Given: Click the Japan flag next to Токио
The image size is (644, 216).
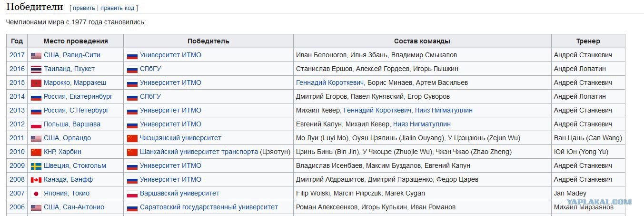Looking at the screenshot, I should point(36,194).
